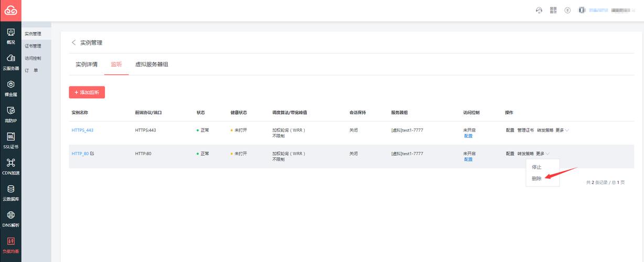The image size is (644, 262).
Task: Click the 前端协议/端口 column header
Action: [148, 113]
